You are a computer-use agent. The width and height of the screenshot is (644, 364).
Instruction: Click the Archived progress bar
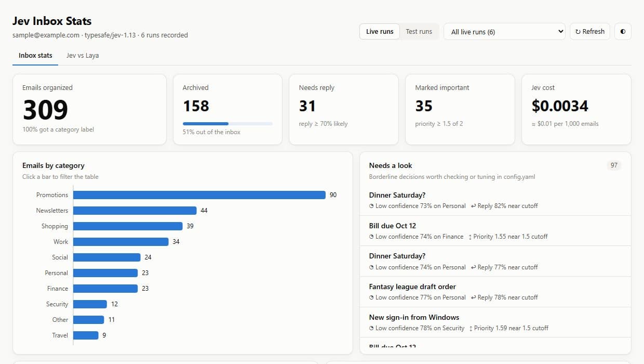click(x=227, y=124)
